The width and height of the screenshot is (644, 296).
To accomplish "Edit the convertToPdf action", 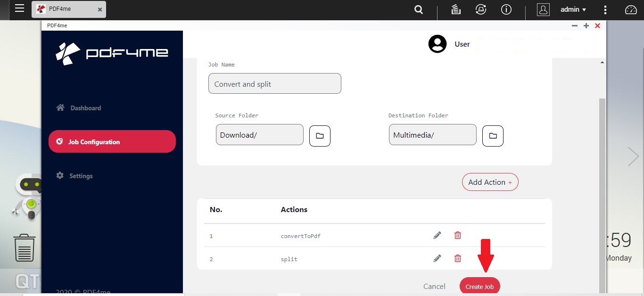I will 437,235.
